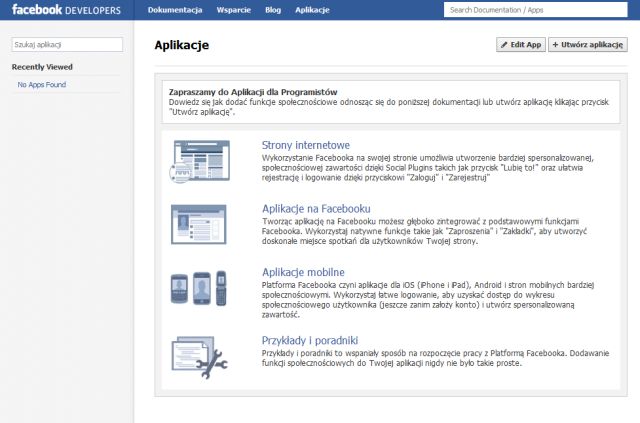Viewport: 640px width, 423px height.
Task: Open the Aplikacje na Facebooku link
Action: 316,209
